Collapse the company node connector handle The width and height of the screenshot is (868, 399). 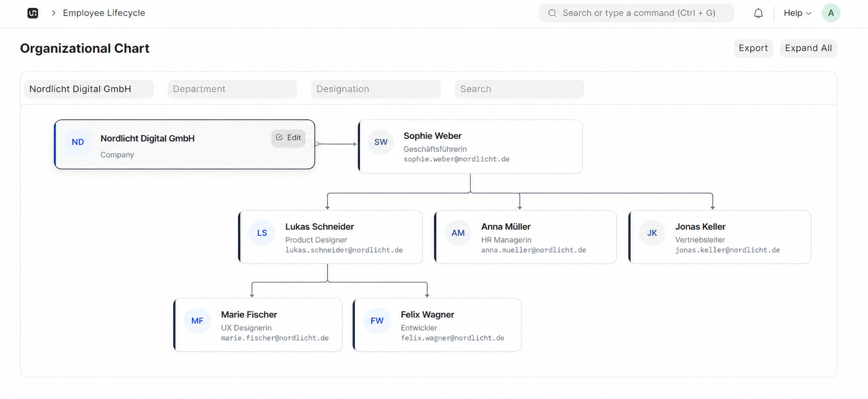317,144
